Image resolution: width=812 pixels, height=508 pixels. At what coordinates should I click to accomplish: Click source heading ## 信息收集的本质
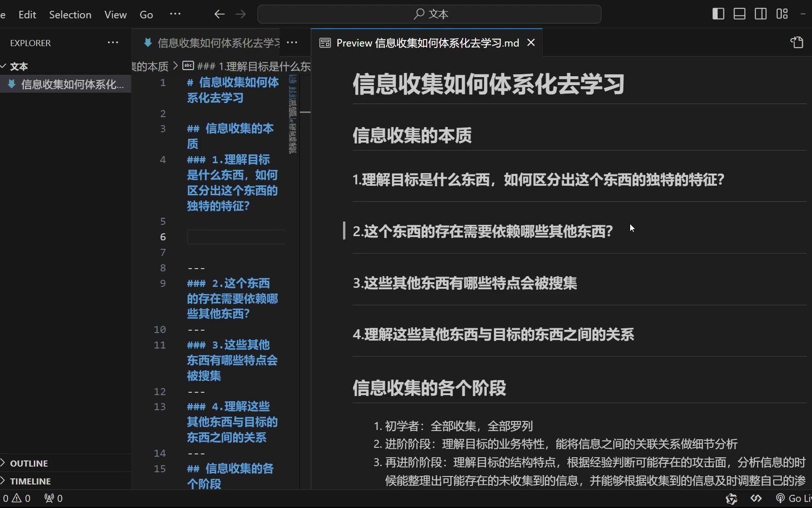230,136
